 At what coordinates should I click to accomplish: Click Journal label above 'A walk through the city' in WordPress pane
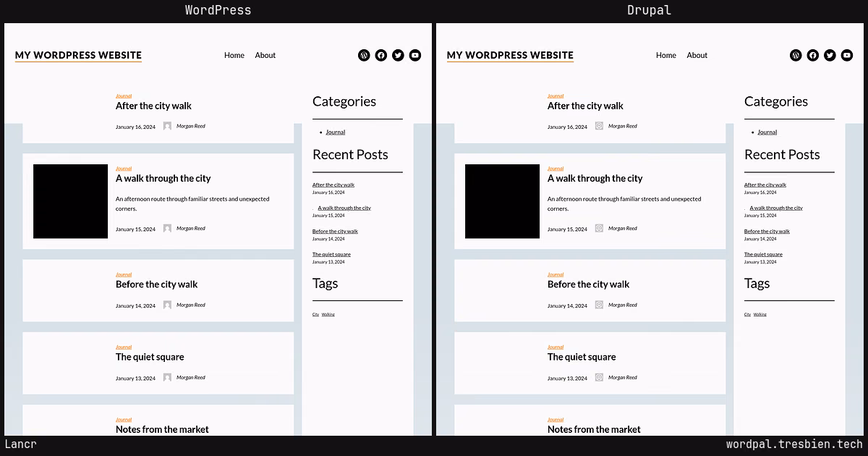[x=124, y=168]
